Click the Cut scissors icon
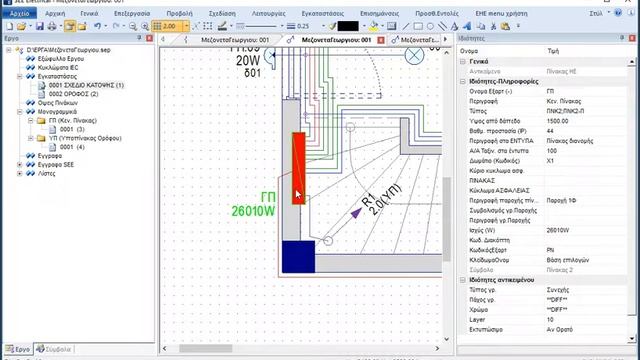The width and height of the screenshot is (640, 360). (x=493, y=27)
